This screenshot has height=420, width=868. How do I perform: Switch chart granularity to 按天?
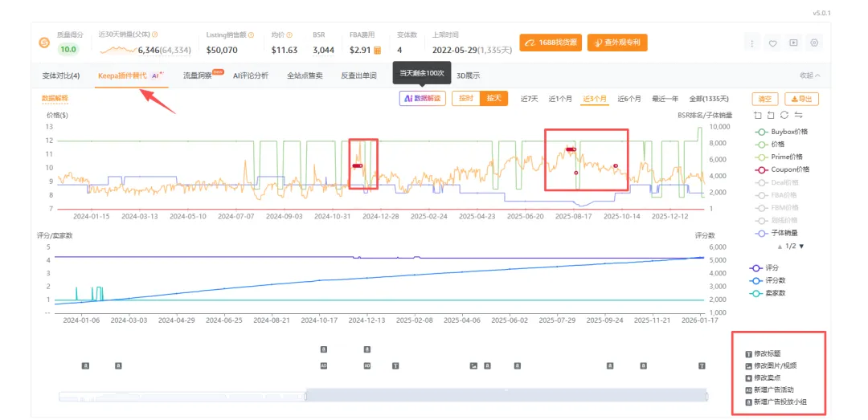[493, 99]
